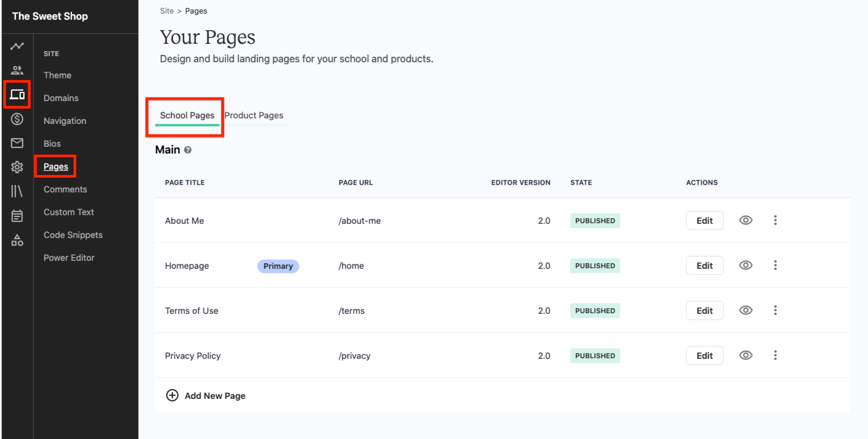
Task: Click the Terms of Use page title
Action: (x=192, y=311)
